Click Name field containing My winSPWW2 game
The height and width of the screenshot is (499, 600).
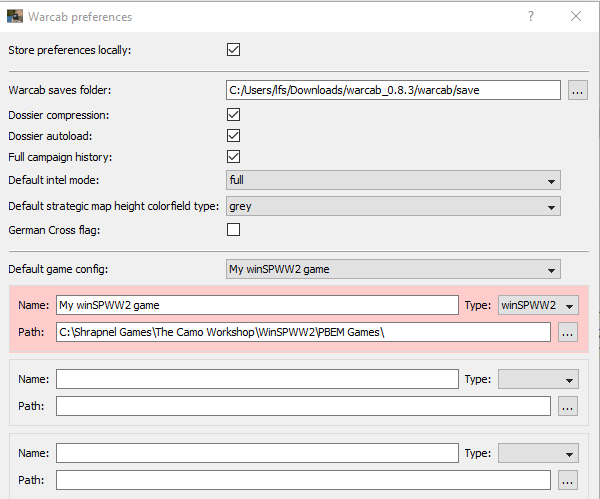coord(257,305)
